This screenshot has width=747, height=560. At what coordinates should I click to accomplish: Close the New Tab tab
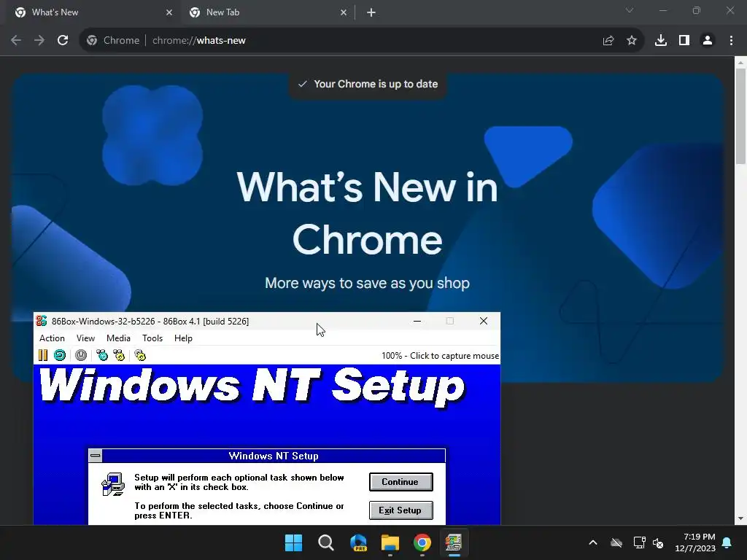344,12
